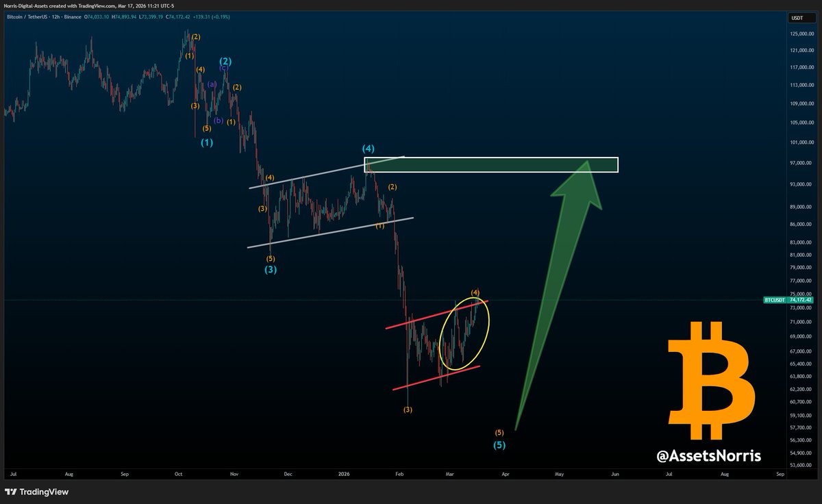822x504 pixels.
Task: Click the 71,000.00 price axis label
Action: click(802, 322)
